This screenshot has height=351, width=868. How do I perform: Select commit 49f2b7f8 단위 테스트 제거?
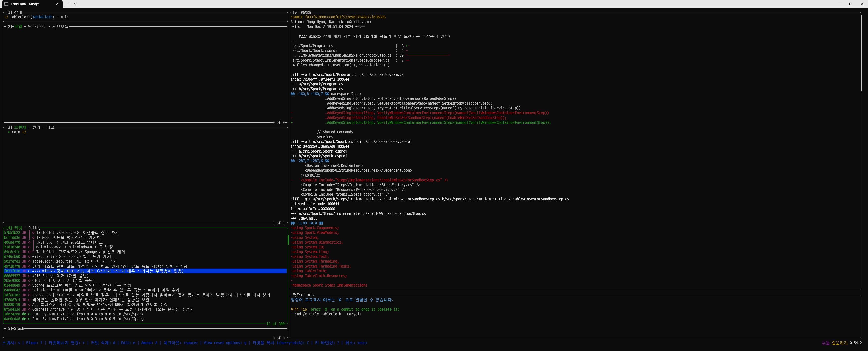(x=145, y=266)
